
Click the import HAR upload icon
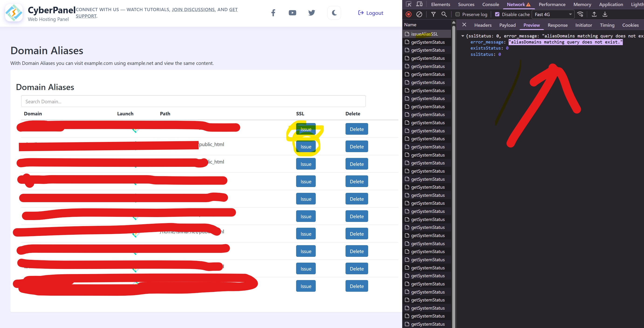click(x=594, y=14)
